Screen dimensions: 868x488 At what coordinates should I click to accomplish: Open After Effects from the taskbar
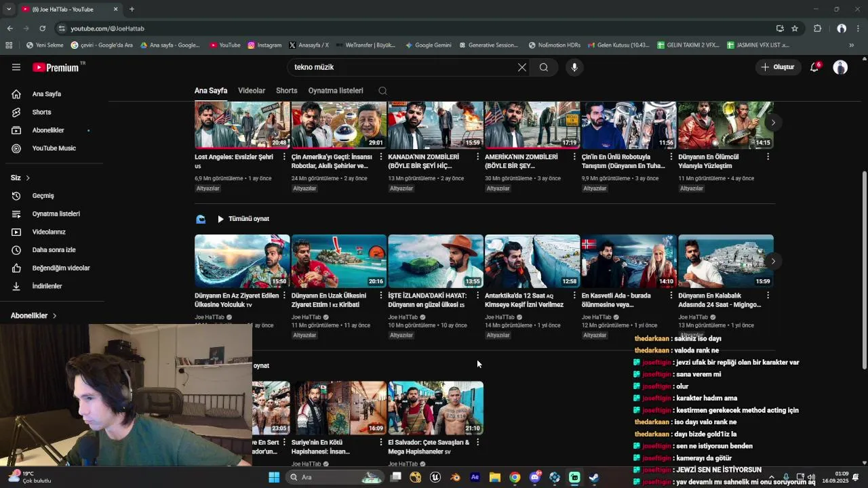(x=475, y=477)
